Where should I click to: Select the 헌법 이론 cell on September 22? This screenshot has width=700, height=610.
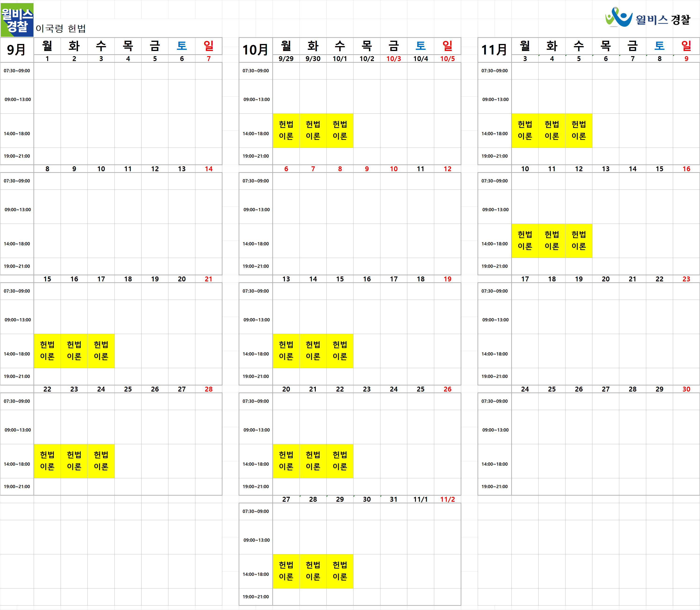tap(47, 461)
